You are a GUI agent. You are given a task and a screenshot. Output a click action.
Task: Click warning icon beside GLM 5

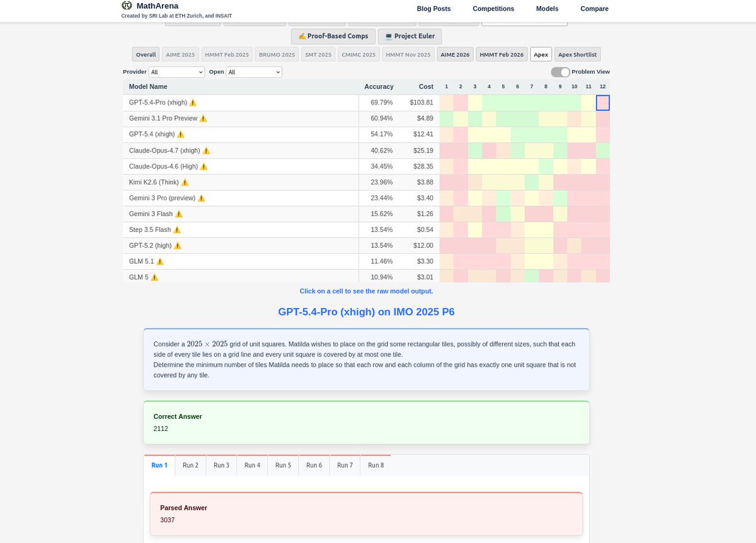(x=154, y=277)
